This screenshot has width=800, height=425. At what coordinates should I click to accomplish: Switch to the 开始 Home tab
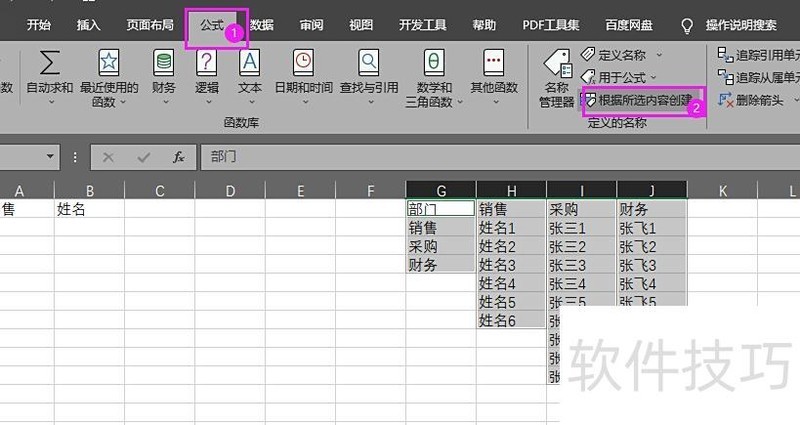click(x=39, y=25)
